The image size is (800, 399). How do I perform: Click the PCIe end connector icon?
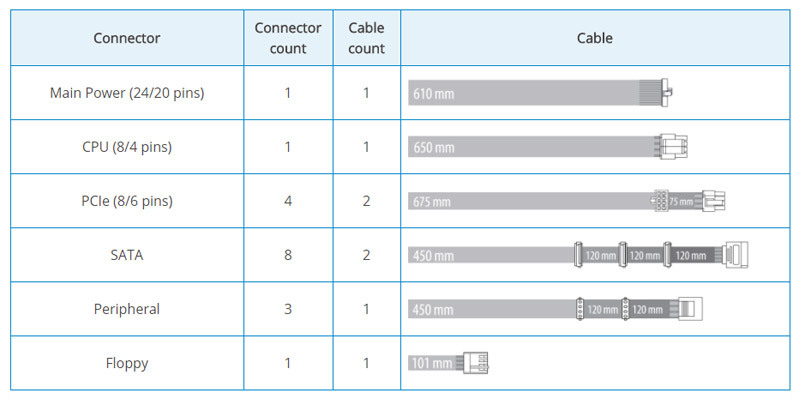[713, 201]
